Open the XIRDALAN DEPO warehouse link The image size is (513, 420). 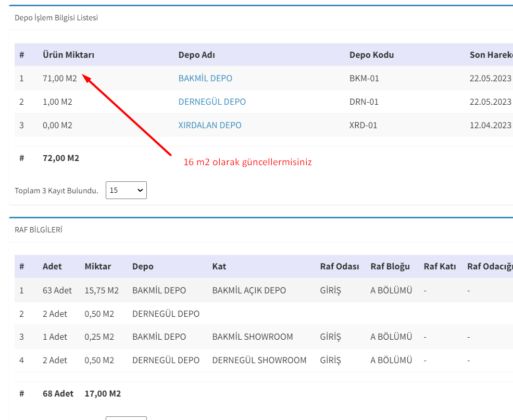[210, 126]
